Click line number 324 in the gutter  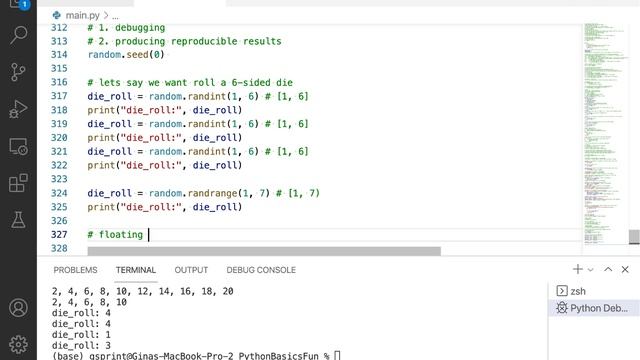tap(59, 193)
